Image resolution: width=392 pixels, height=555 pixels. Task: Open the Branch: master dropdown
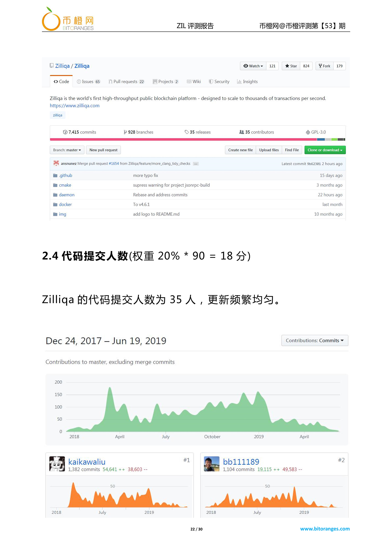67,150
